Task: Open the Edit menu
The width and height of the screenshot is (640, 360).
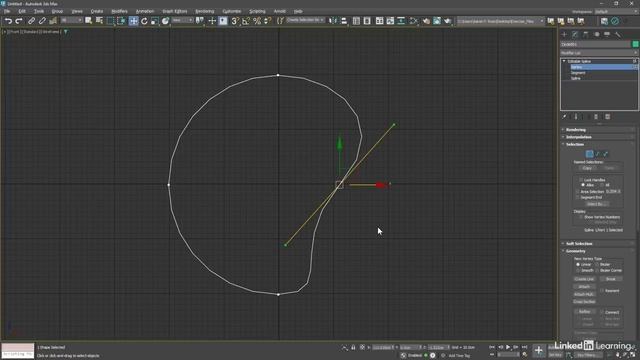Action: (x=22, y=11)
